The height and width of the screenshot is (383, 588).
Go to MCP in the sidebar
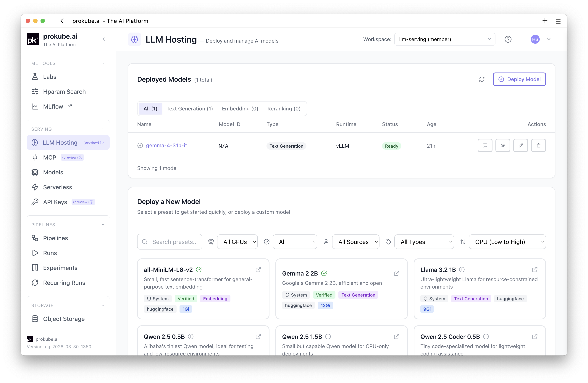[x=68, y=157]
